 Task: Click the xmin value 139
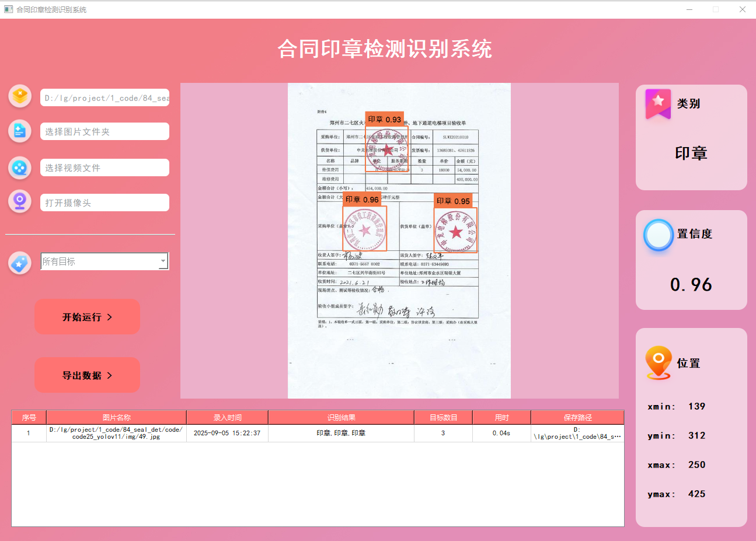pyautogui.click(x=696, y=406)
